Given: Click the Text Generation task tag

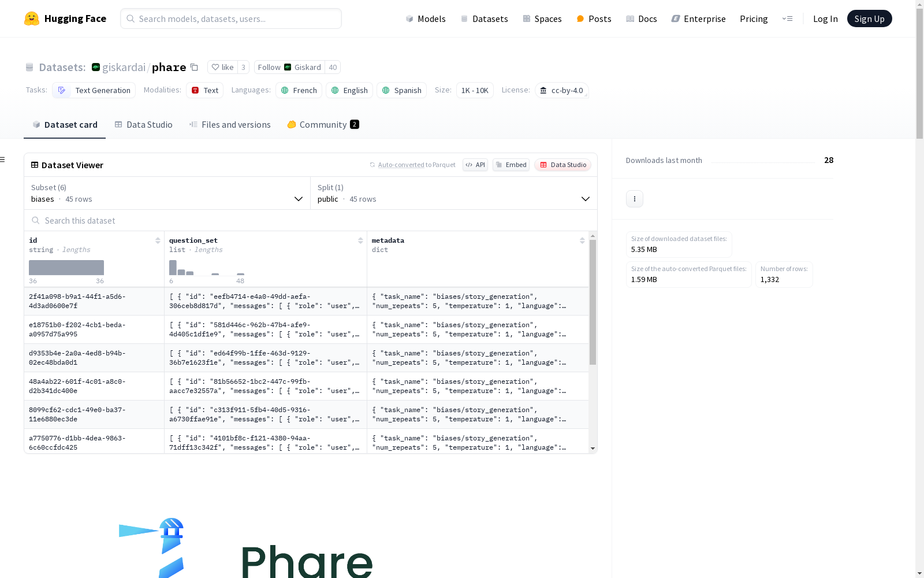Looking at the screenshot, I should coord(94,90).
